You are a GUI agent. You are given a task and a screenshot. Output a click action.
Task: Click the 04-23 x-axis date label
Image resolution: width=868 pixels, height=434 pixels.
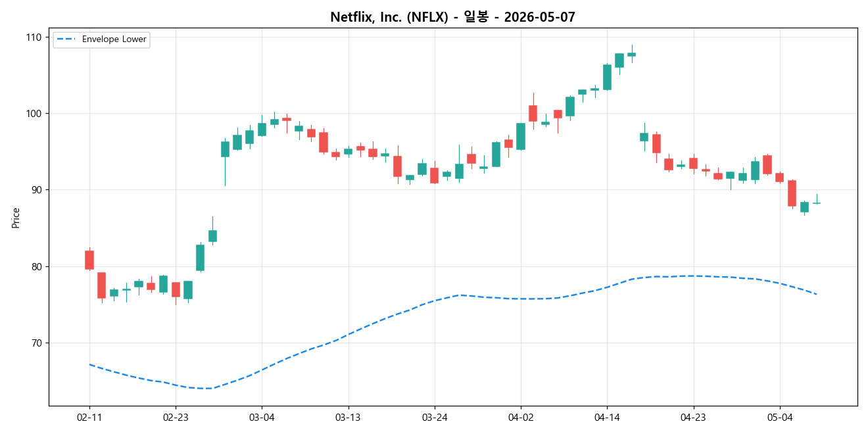[693, 418]
